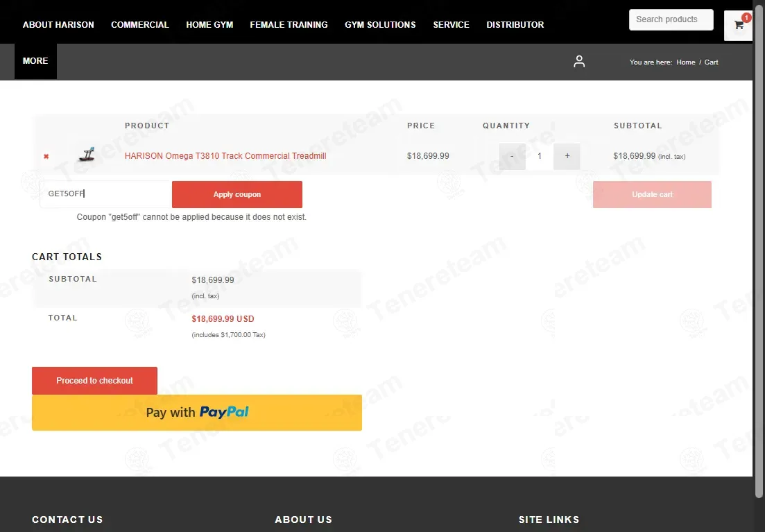Pay with PayPal button
765x532 pixels.
coord(197,413)
